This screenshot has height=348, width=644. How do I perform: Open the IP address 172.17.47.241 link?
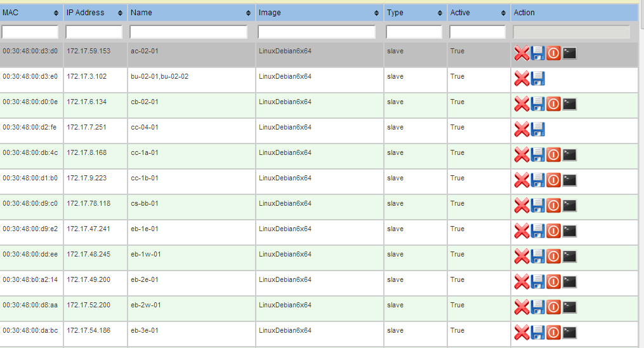[x=88, y=229]
